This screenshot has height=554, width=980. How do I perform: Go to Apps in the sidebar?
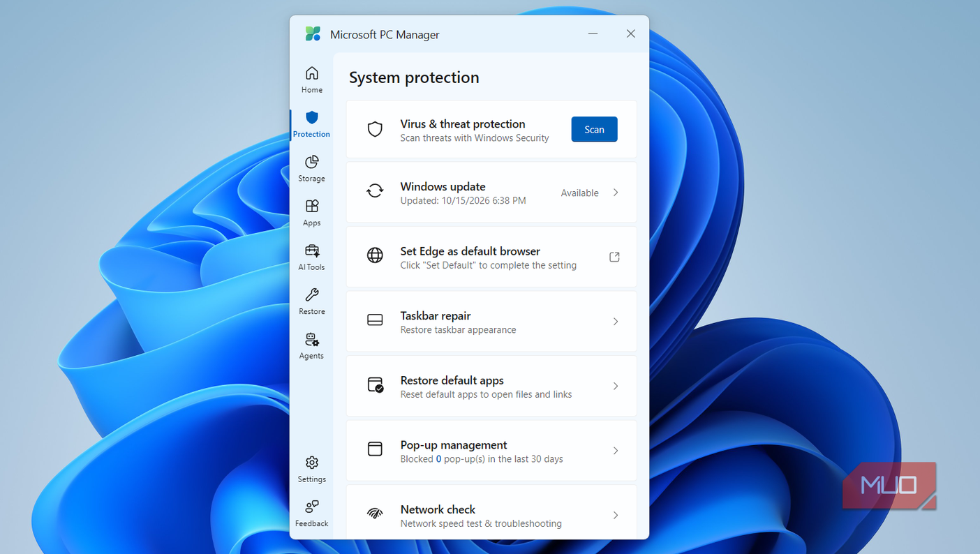click(x=312, y=206)
